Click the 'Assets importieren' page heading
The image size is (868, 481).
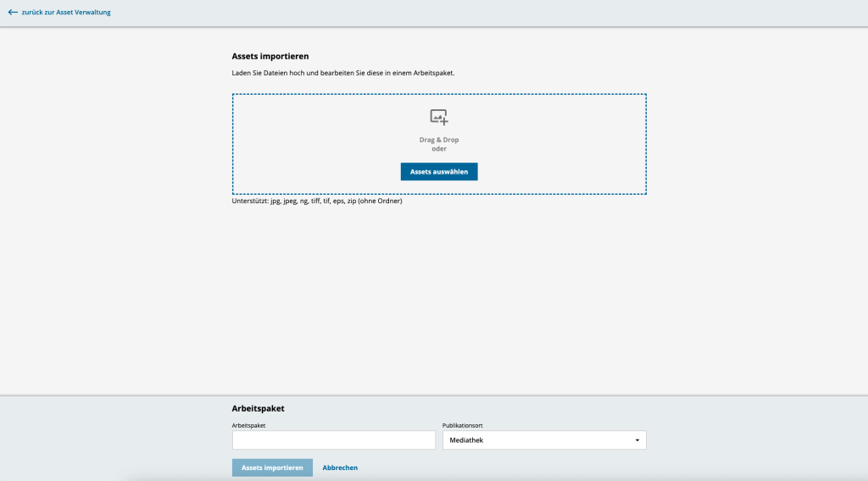(270, 56)
